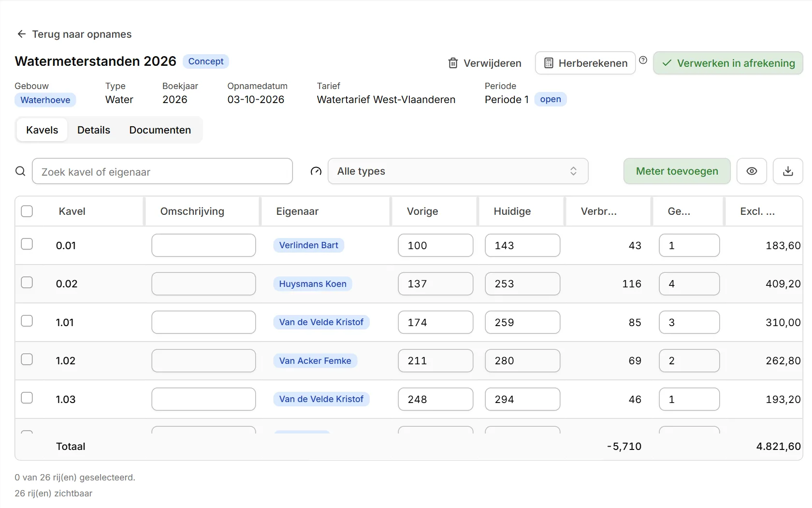Click the Concept status badge
This screenshot has width=812, height=508.
[206, 61]
